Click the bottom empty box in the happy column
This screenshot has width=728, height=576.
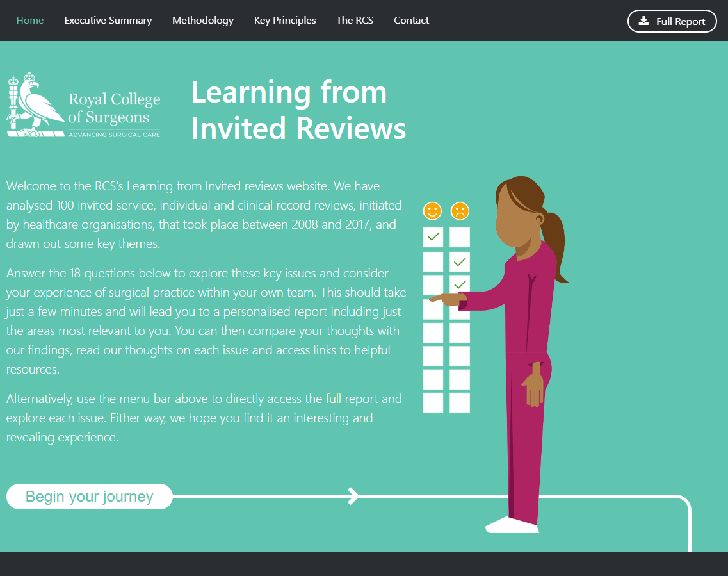(x=433, y=402)
